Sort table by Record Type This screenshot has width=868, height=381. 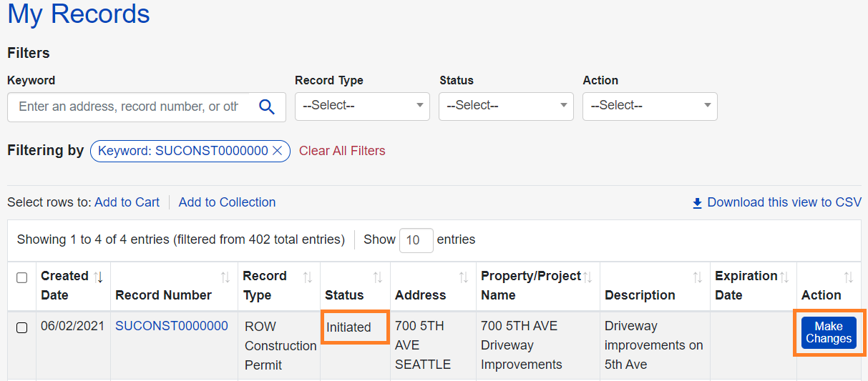pos(308,277)
